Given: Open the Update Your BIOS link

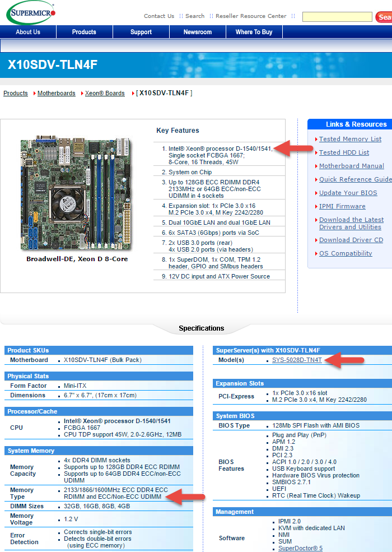Looking at the screenshot, I should pyautogui.click(x=348, y=193).
